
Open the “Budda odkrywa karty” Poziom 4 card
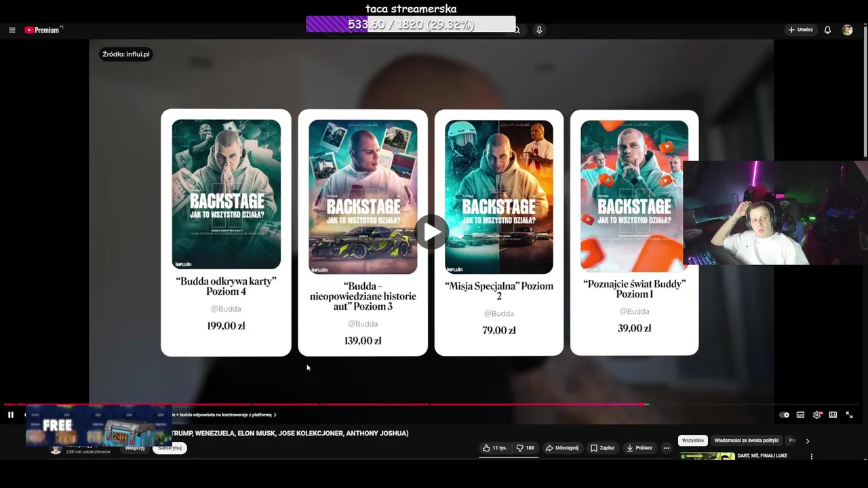tap(226, 232)
